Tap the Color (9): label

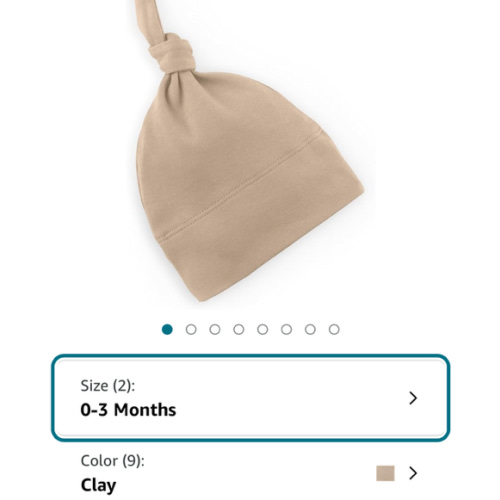coord(112,461)
